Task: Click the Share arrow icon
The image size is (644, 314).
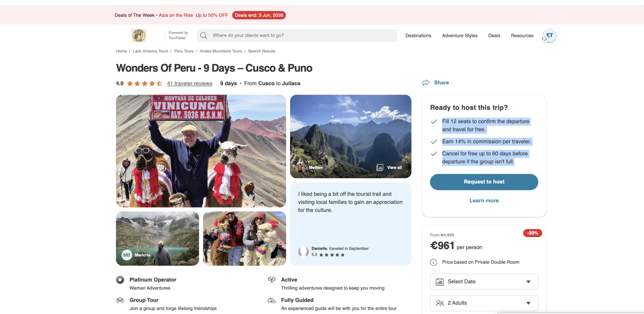Action: 426,83
